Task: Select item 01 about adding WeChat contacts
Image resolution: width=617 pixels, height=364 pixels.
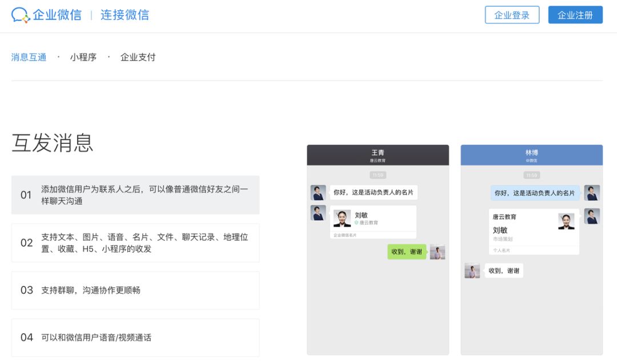Action: [135, 195]
